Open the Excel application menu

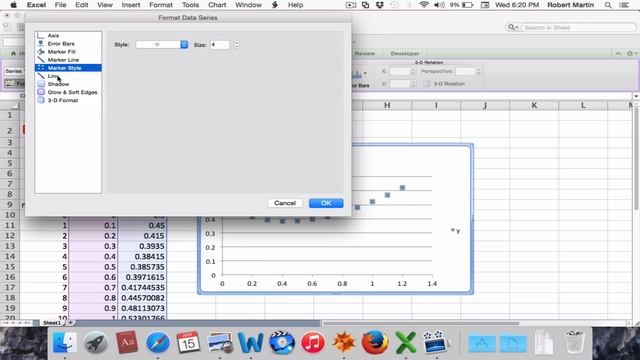pyautogui.click(x=36, y=5)
